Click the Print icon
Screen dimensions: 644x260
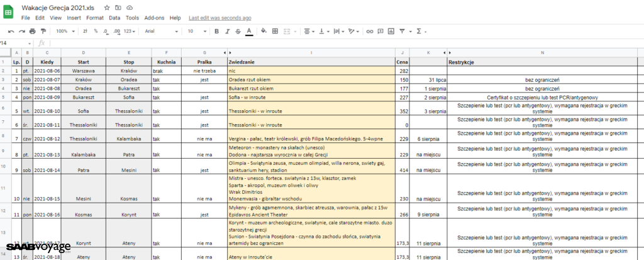tap(31, 31)
